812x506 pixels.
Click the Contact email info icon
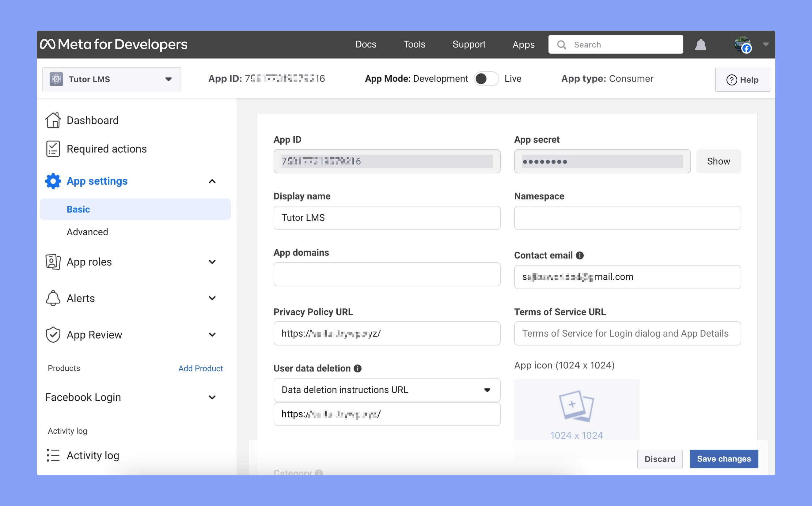(580, 255)
